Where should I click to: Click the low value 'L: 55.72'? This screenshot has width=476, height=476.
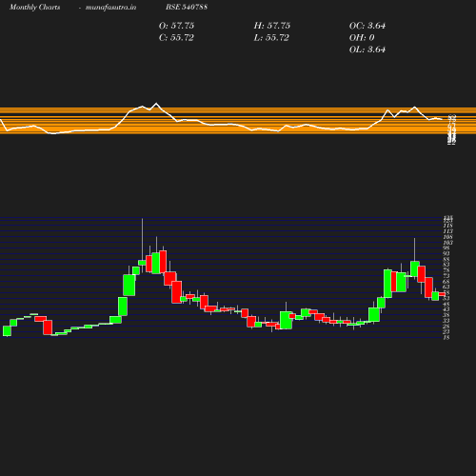click(x=271, y=38)
